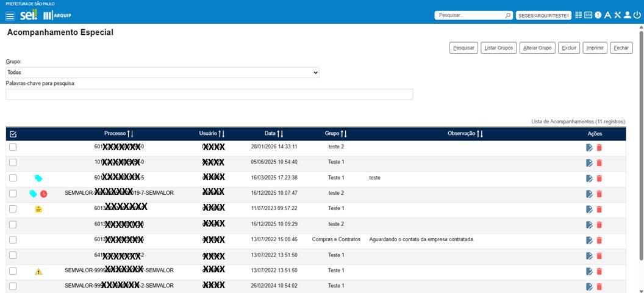Open the SEGES/ARQUIP/TESTE1 unit selector

pyautogui.click(x=543, y=15)
